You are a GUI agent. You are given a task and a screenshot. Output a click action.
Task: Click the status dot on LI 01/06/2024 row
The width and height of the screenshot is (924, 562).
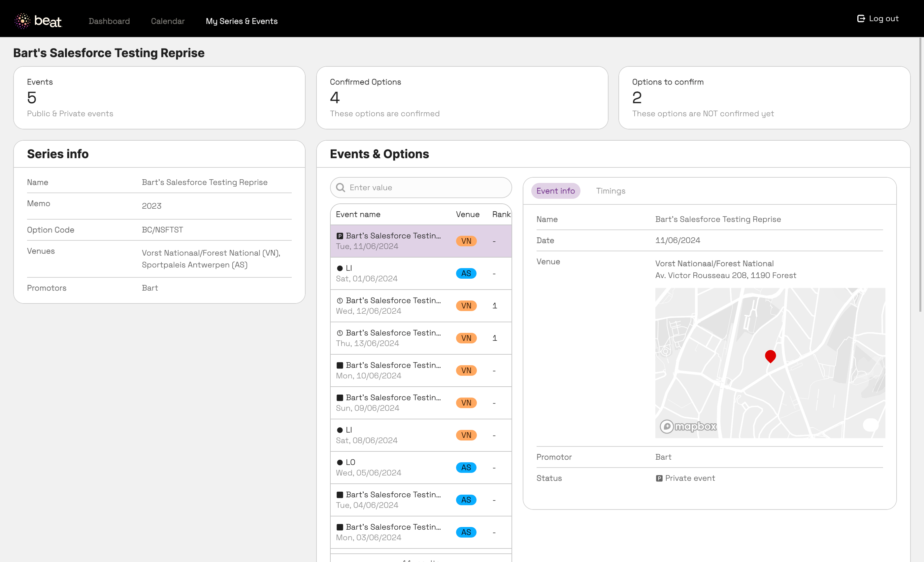click(340, 268)
